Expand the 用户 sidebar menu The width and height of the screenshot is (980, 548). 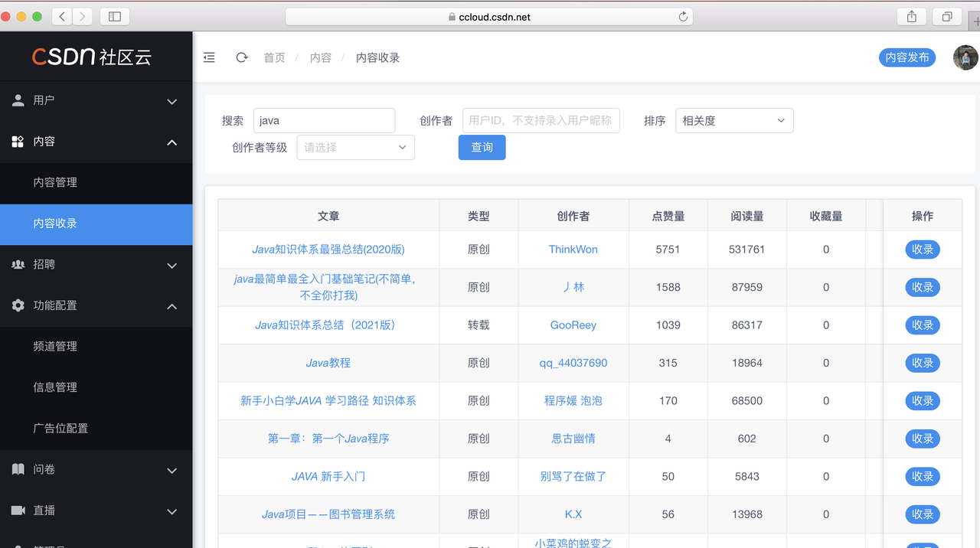click(x=96, y=101)
